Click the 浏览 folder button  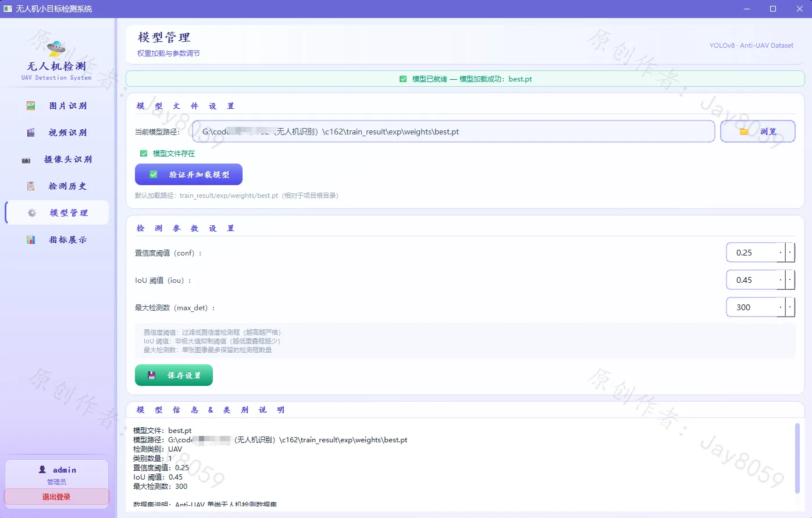click(x=758, y=132)
